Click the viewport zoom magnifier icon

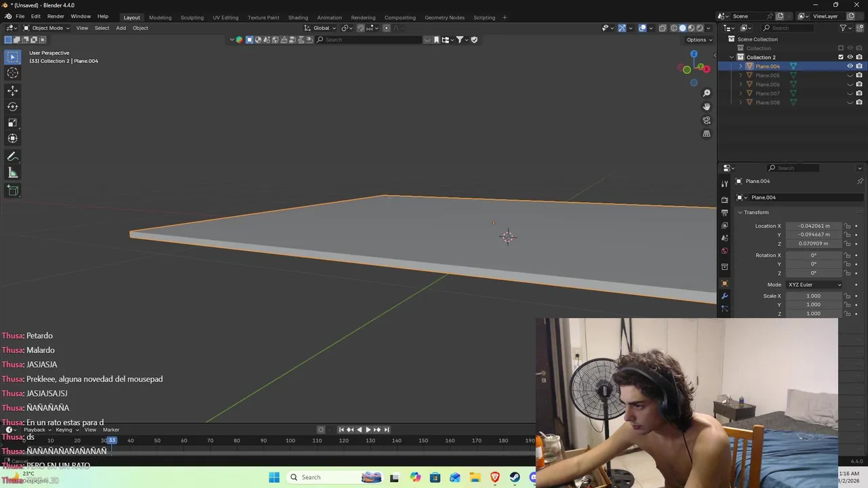click(707, 93)
